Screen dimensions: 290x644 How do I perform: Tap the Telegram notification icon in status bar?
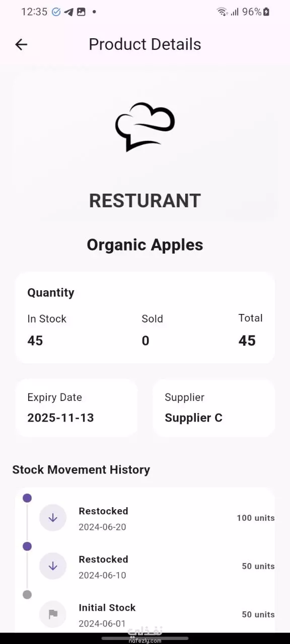[x=68, y=12]
